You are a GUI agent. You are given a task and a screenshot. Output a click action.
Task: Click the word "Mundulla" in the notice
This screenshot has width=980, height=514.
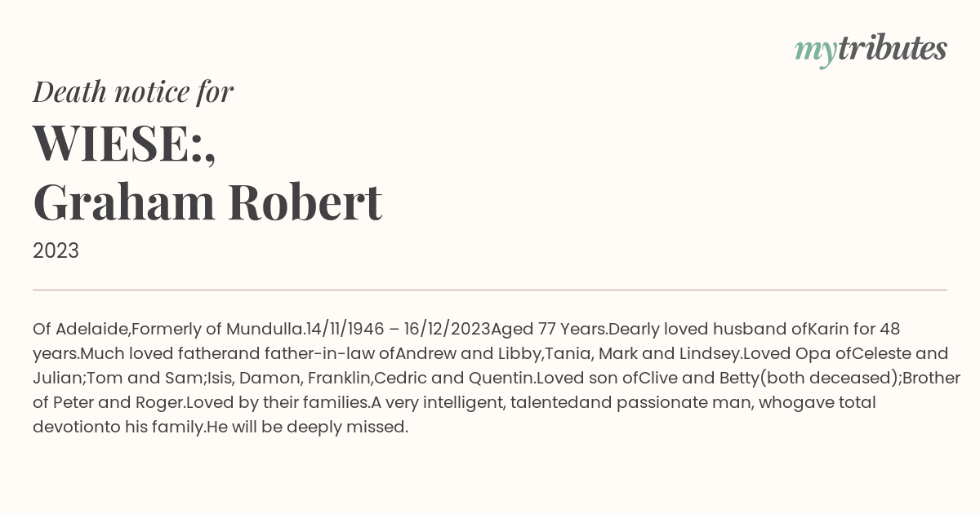coord(264,330)
